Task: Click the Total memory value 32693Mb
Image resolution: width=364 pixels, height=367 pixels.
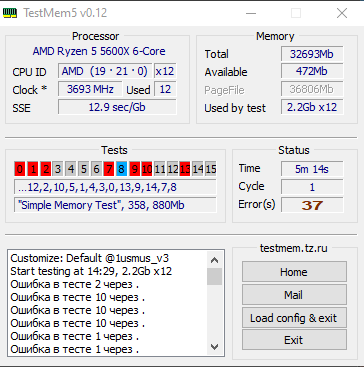Action: (x=312, y=54)
